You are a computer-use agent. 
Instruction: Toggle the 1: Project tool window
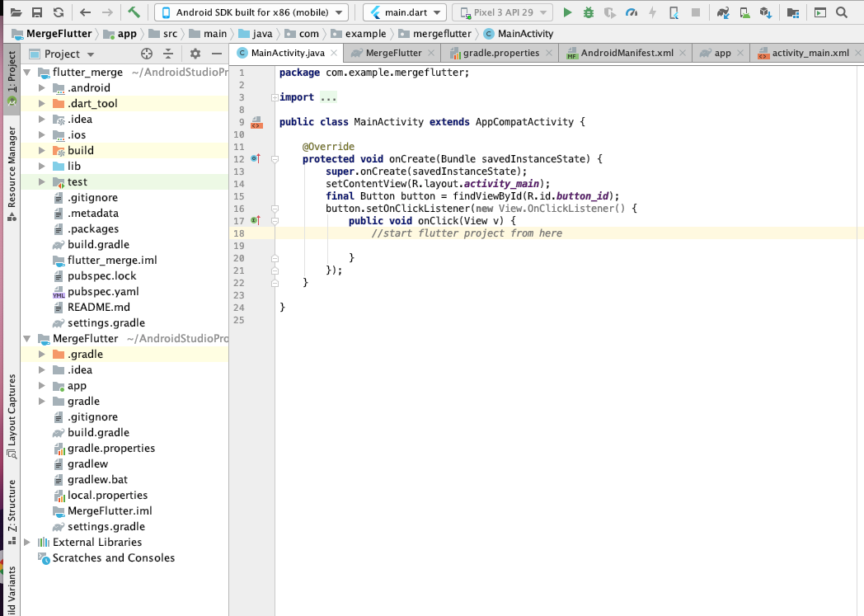(12, 79)
